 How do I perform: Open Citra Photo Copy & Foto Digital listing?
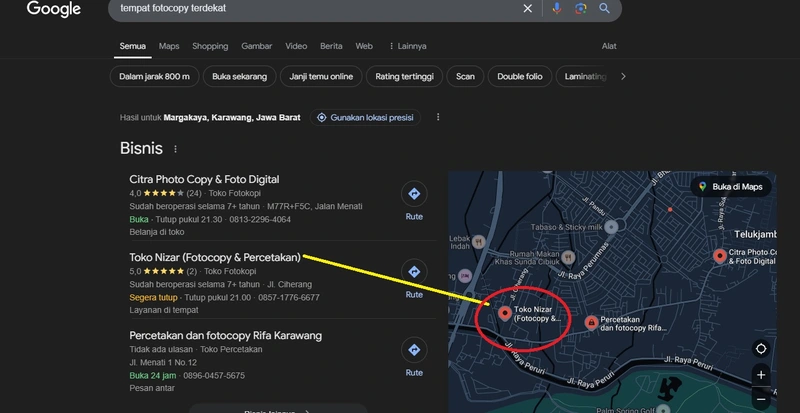pyautogui.click(x=204, y=180)
